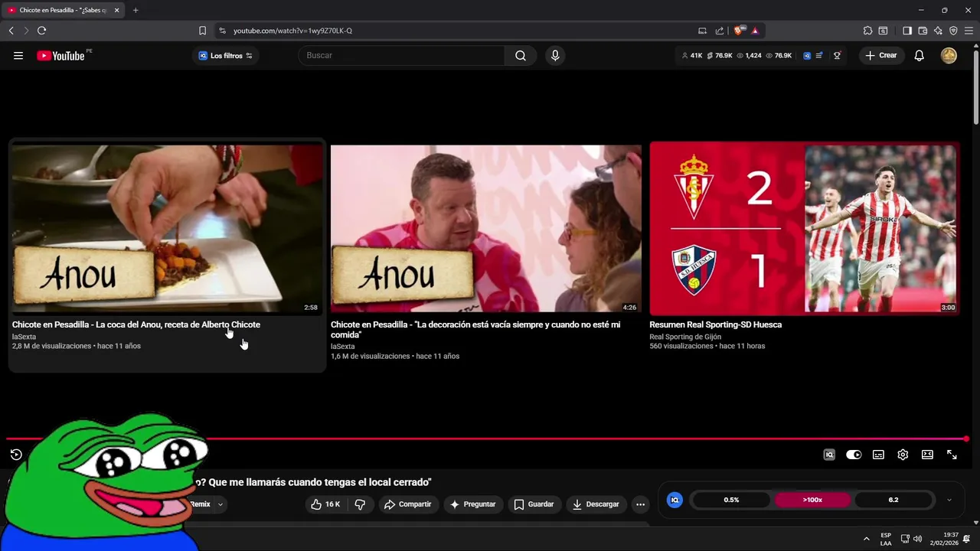Open the 'La decoración está vacía' title link
Image resolution: width=980 pixels, height=551 pixels.
click(x=475, y=330)
